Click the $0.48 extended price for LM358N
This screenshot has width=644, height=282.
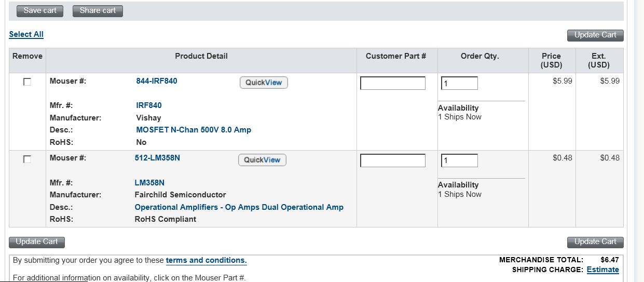pos(610,158)
